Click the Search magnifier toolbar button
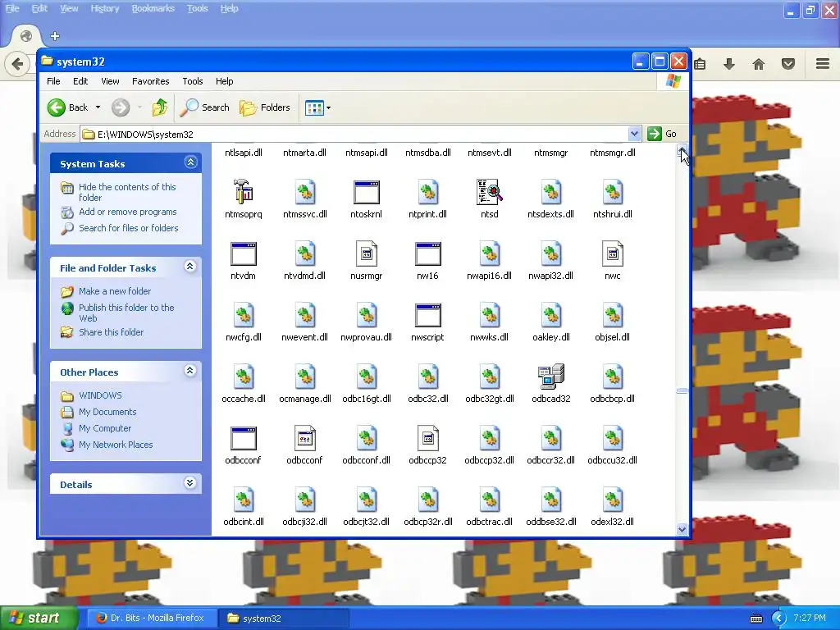840x630 pixels. 204,107
